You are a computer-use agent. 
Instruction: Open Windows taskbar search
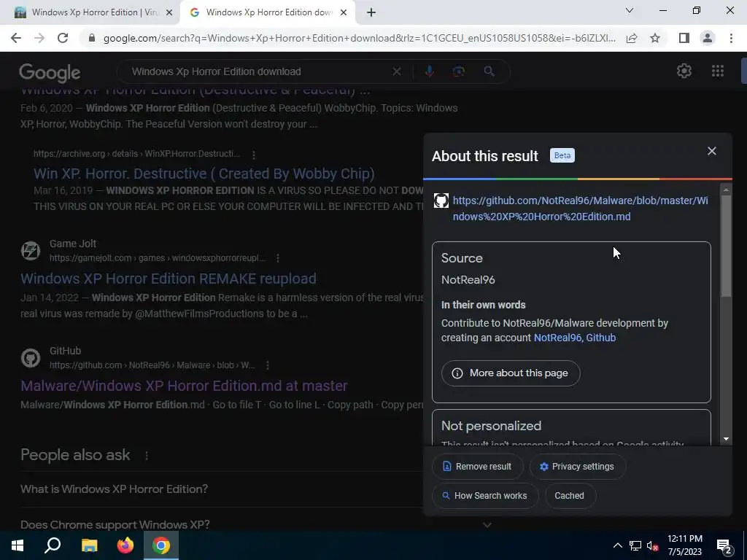53,545
